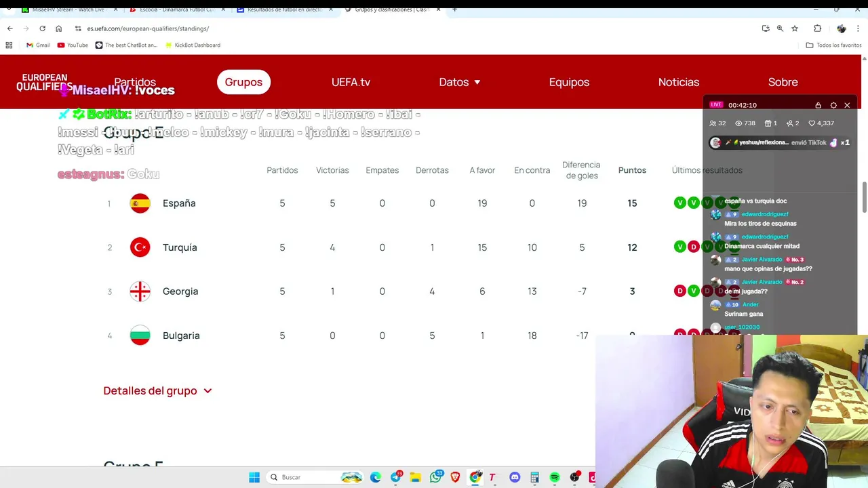Click the page vertical scrollbar thumb
Viewport: 868px width, 488px height.
864,197
